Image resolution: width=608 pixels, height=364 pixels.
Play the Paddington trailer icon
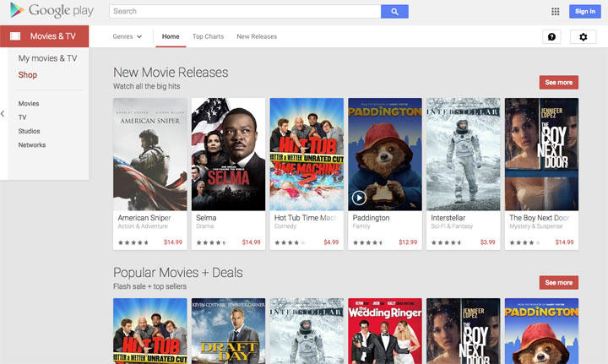[359, 198]
